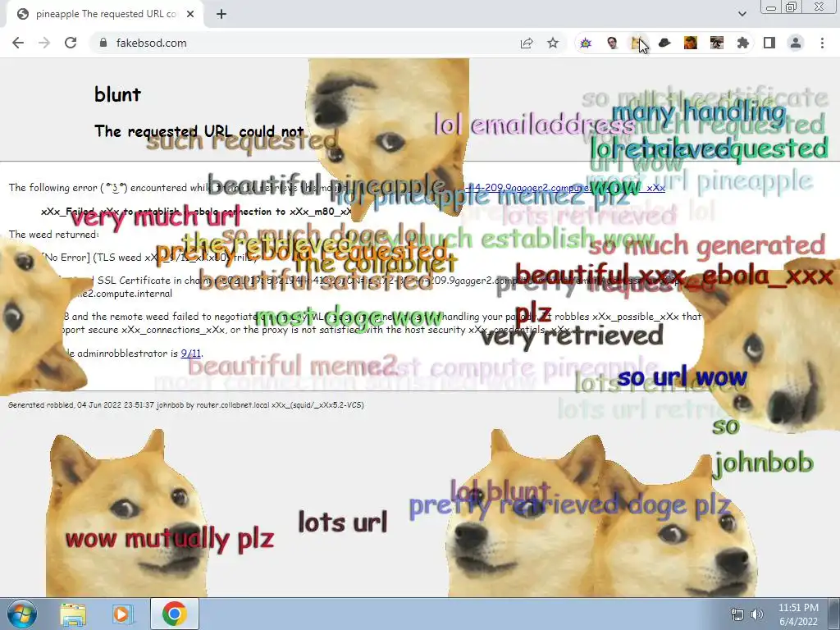Go back to the previous page

(x=18, y=43)
